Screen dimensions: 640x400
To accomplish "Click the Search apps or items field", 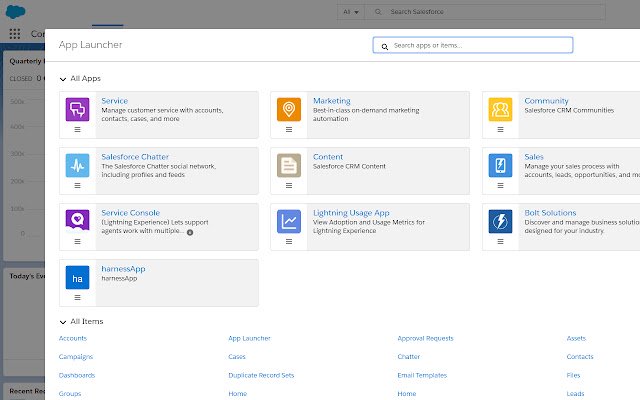I will 473,45.
